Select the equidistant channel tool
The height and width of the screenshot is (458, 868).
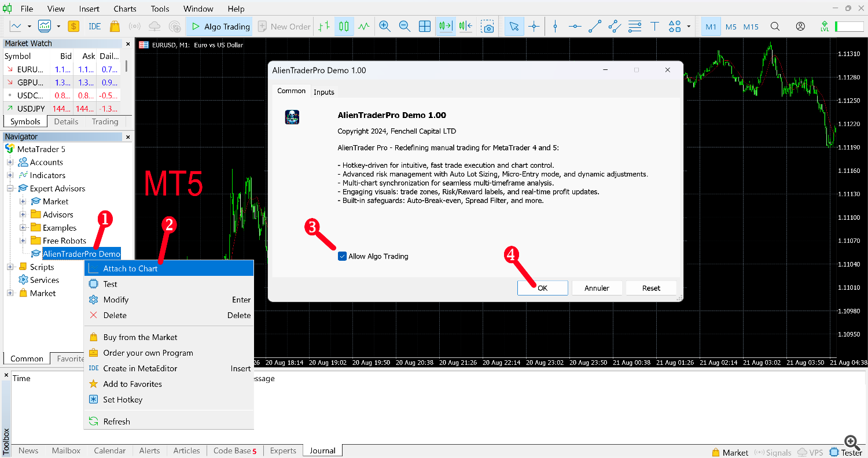click(615, 26)
